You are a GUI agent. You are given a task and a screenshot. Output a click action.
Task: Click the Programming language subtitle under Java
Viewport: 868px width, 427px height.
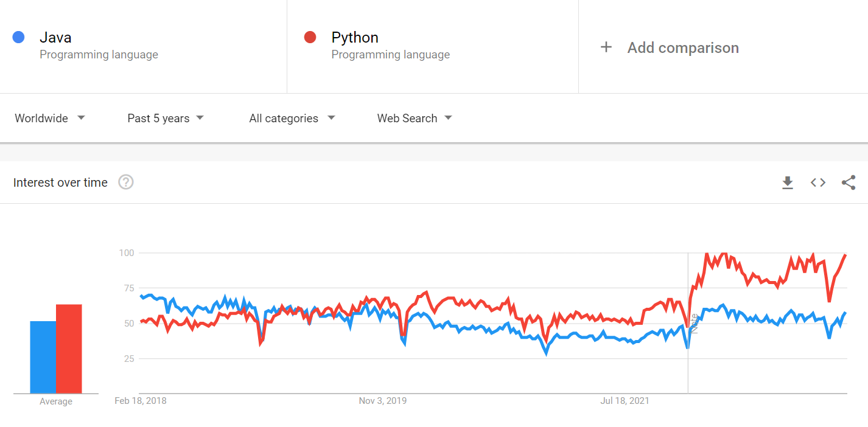click(99, 54)
